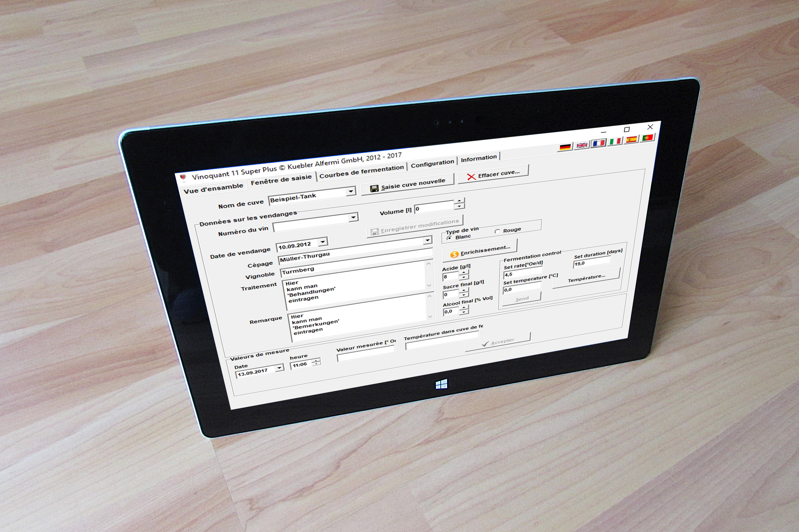The image size is (799, 532).
Task: Open the Vue d'ensamble tab
Action: click(213, 188)
